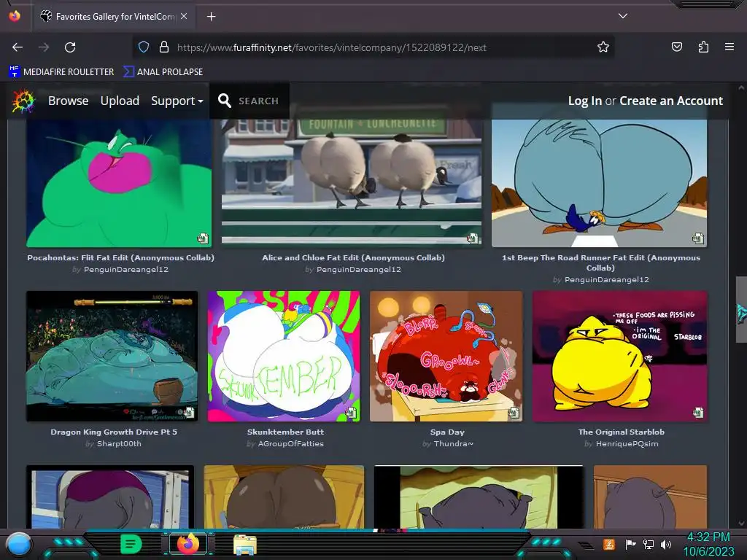This screenshot has width=747, height=560.
Task: Open the Pocahontas Flit thumbnail
Action: pyautogui.click(x=119, y=183)
